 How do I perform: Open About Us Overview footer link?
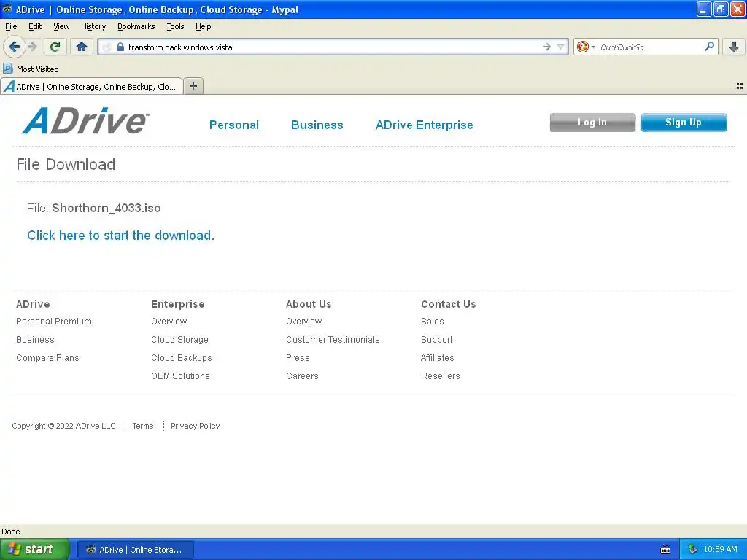304,322
